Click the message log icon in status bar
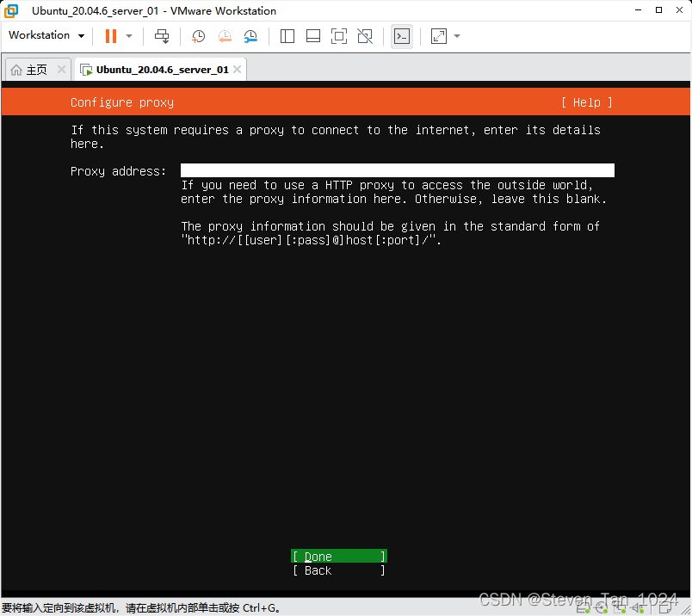 pos(664,609)
